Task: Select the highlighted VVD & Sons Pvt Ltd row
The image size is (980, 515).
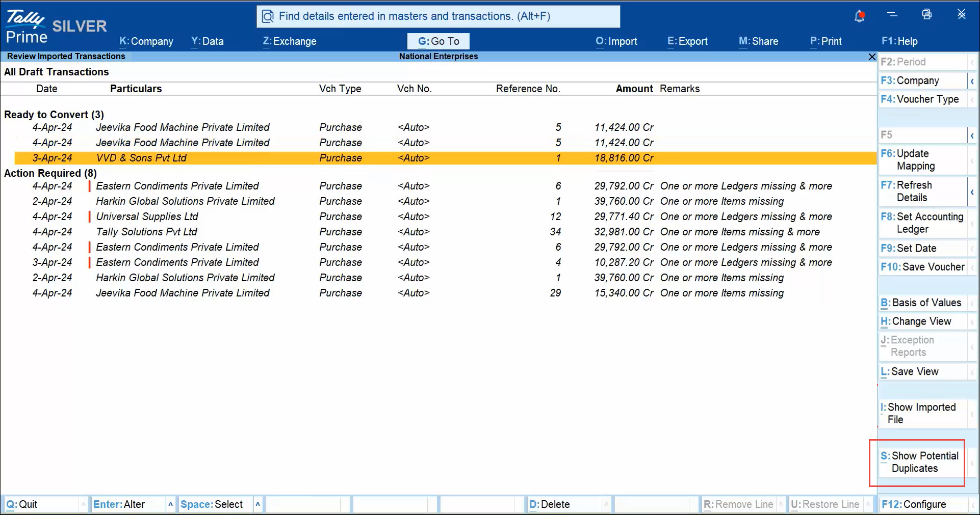Action: tap(445, 158)
